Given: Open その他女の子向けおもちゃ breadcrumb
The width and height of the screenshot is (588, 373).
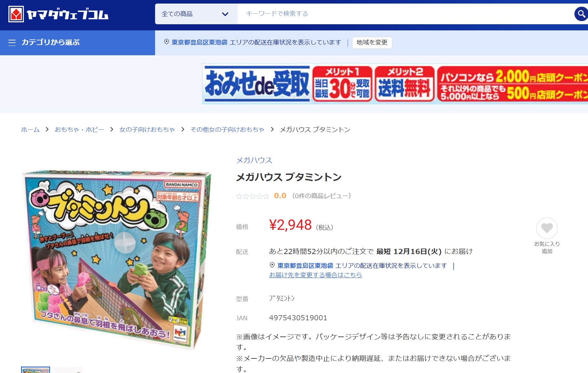Looking at the screenshot, I should (x=227, y=130).
